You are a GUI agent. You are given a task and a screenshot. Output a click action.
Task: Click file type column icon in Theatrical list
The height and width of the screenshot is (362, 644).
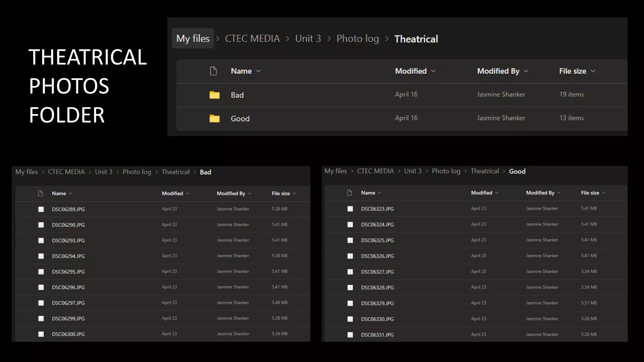pyautogui.click(x=214, y=71)
